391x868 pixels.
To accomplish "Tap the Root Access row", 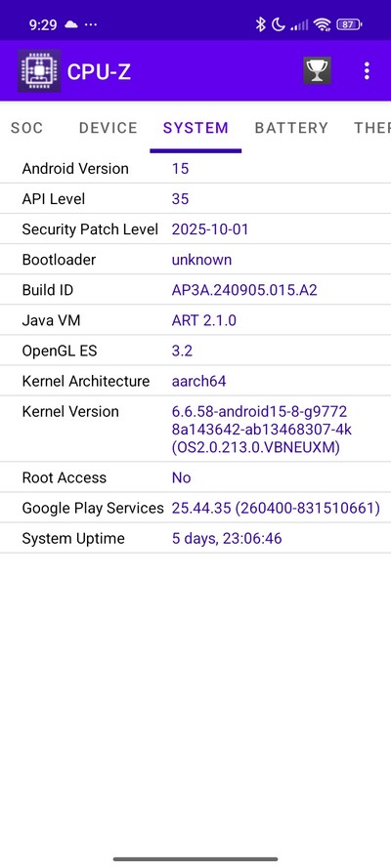I will pos(195,477).
